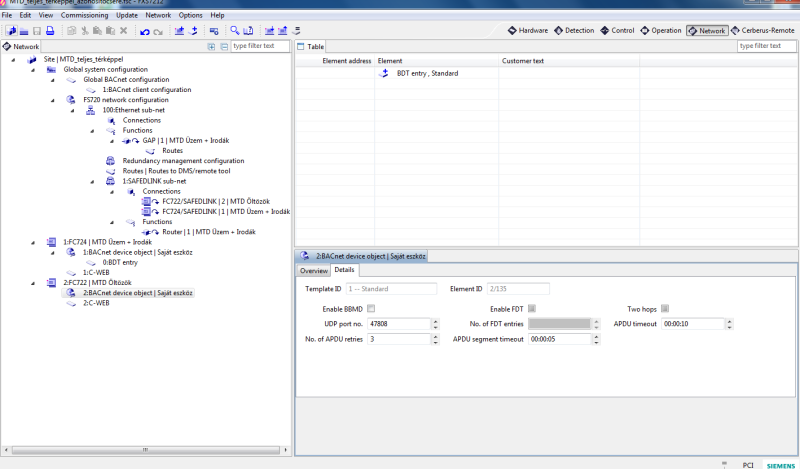
Task: Switch to the Overview tab
Action: pyautogui.click(x=313, y=270)
